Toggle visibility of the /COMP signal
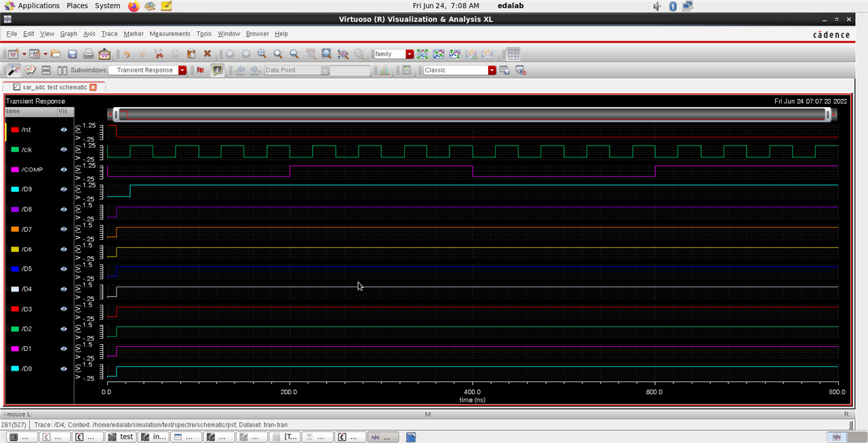This screenshot has height=443, width=868. (x=64, y=170)
